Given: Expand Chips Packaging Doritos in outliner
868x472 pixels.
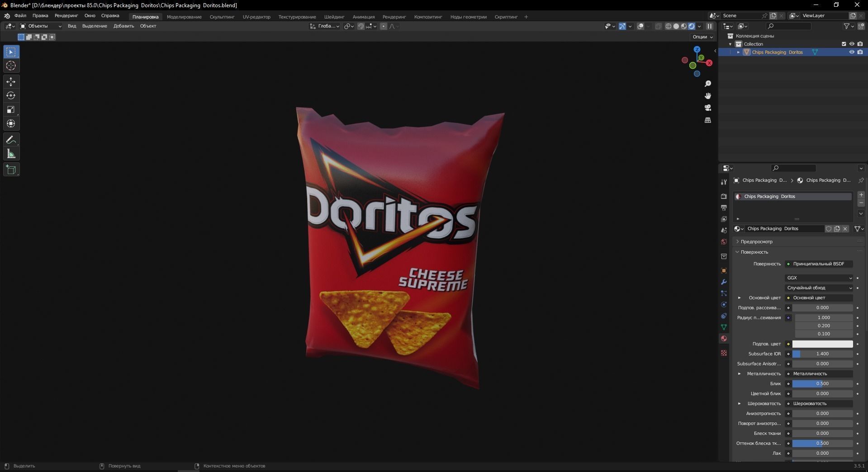Looking at the screenshot, I should tap(739, 52).
